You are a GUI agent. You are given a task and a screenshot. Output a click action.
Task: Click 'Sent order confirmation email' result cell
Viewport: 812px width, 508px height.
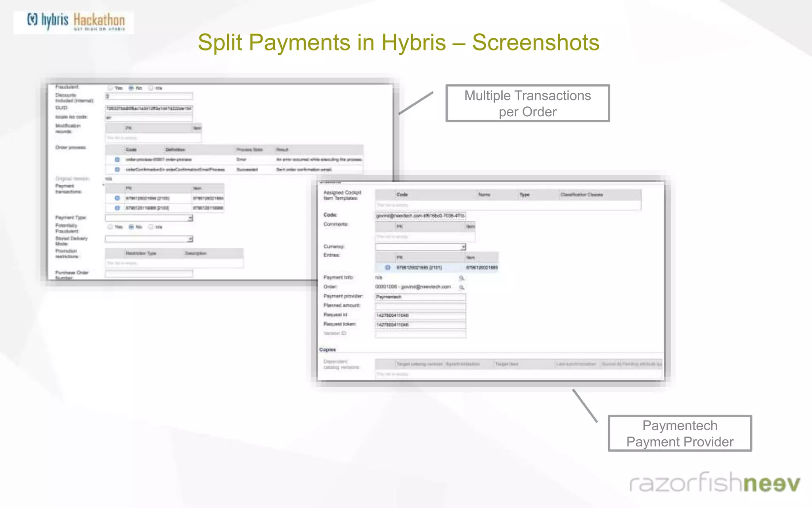[304, 169]
